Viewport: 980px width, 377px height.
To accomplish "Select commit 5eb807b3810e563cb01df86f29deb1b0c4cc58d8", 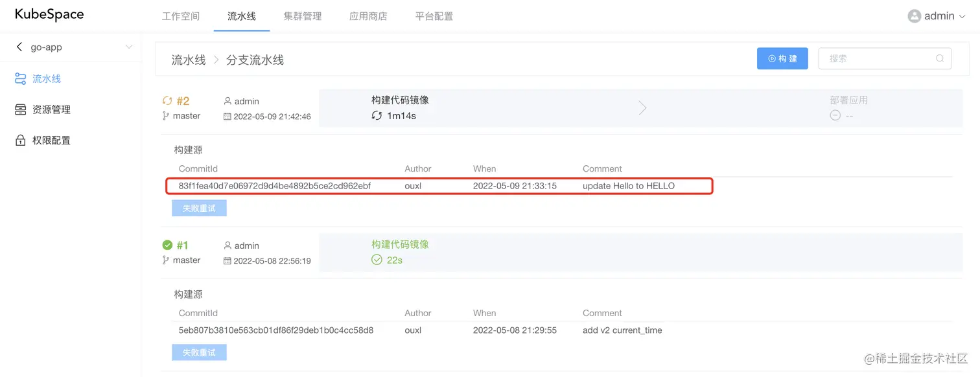I will pos(276,330).
